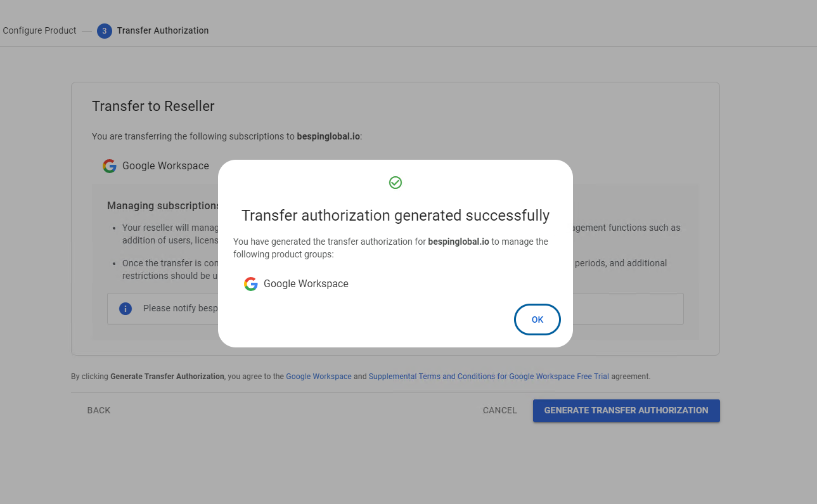Go to the Configure Product step
817x504 pixels.
pyautogui.click(x=39, y=30)
